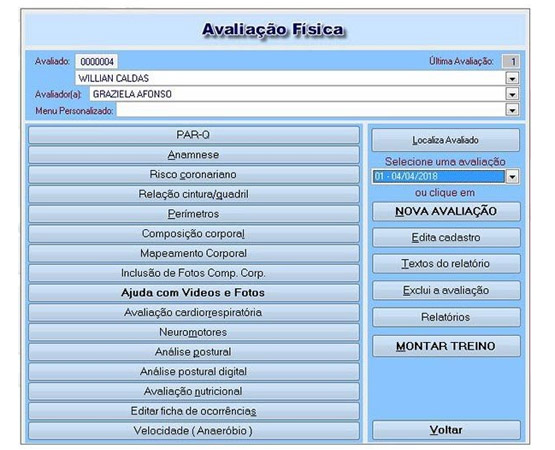Click the Última Avaliação number box
The width and height of the screenshot is (555, 450).
pos(511,62)
